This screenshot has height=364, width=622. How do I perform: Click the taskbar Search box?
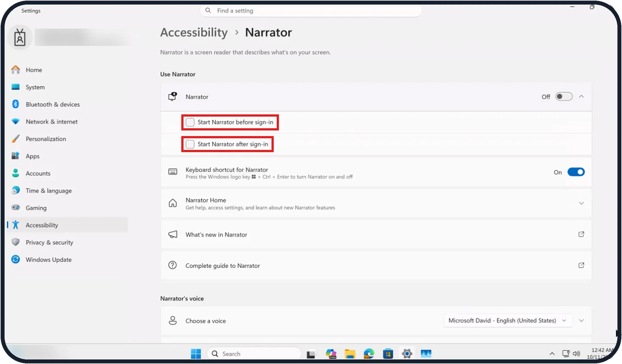point(254,354)
